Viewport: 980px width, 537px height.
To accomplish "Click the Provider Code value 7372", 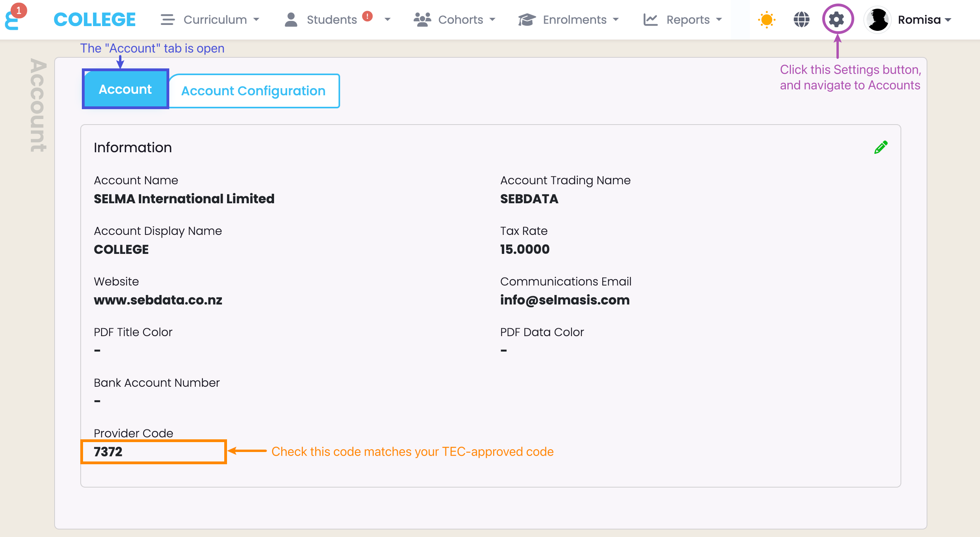I will click(x=108, y=452).
